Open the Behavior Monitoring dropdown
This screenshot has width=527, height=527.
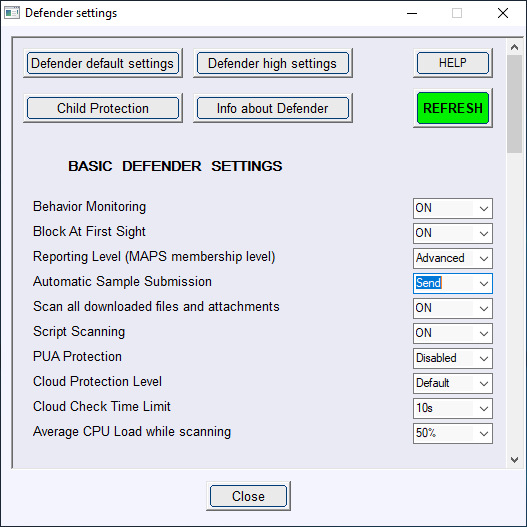453,208
